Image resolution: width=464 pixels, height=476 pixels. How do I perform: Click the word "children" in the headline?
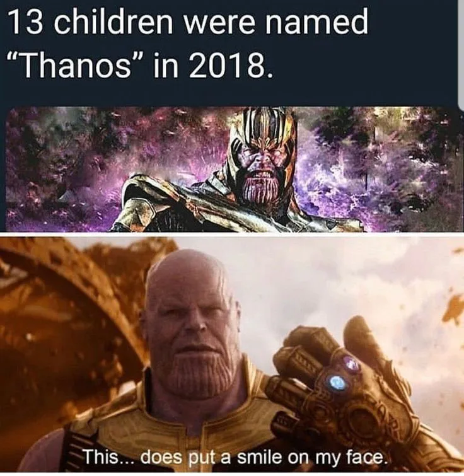tap(112, 23)
